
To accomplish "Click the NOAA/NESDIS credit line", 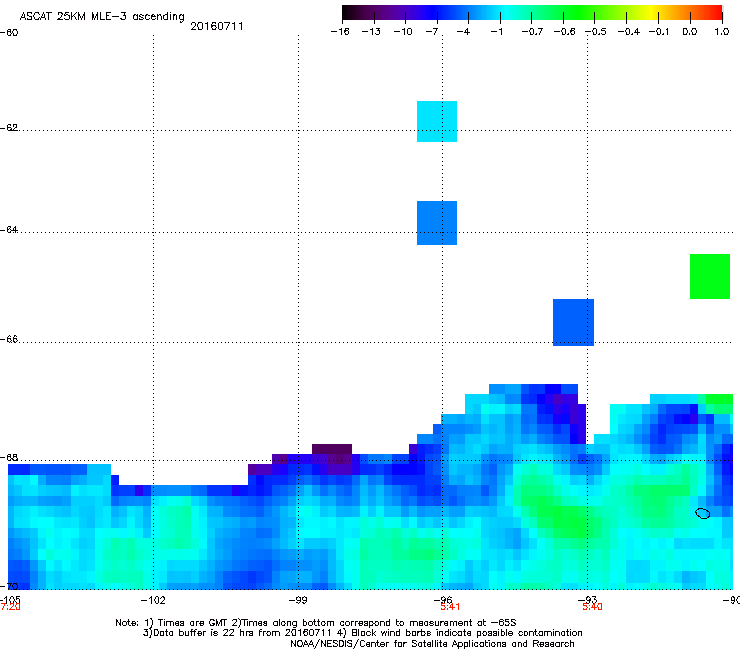I will [432, 644].
